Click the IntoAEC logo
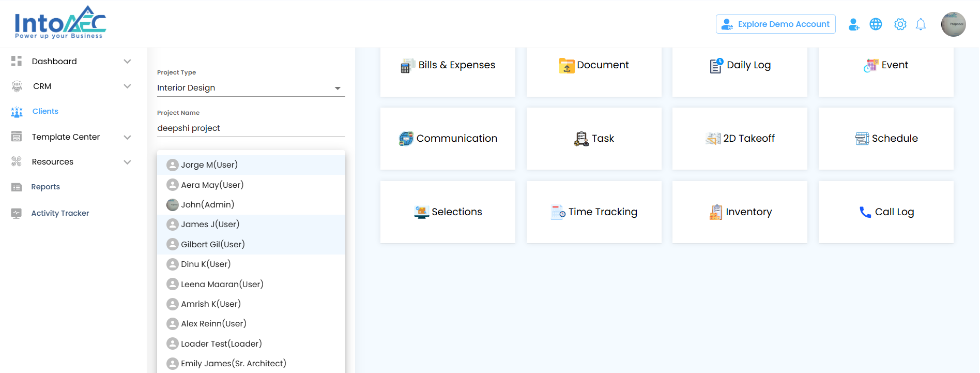The height and width of the screenshot is (373, 980). (x=60, y=23)
